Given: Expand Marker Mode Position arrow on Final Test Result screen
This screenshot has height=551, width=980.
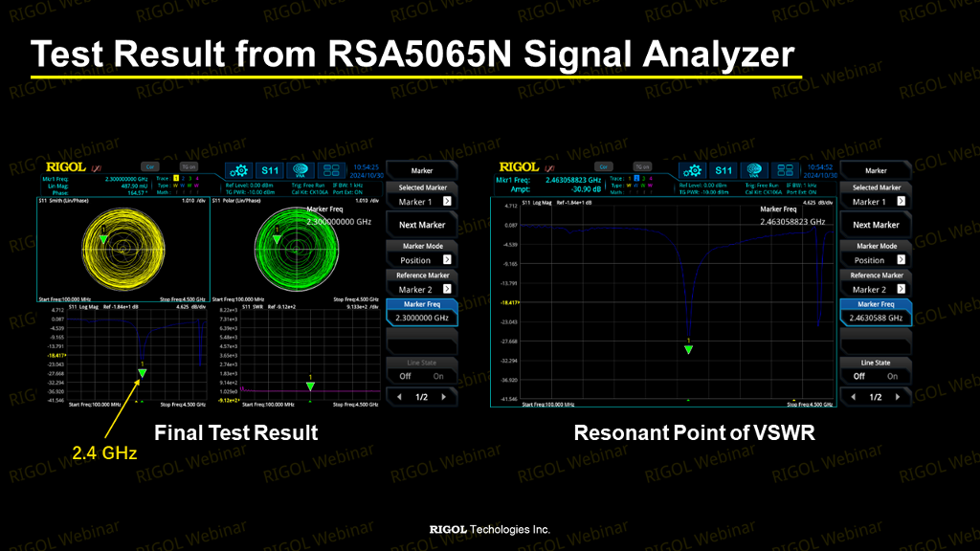Looking at the screenshot, I should pos(447,259).
